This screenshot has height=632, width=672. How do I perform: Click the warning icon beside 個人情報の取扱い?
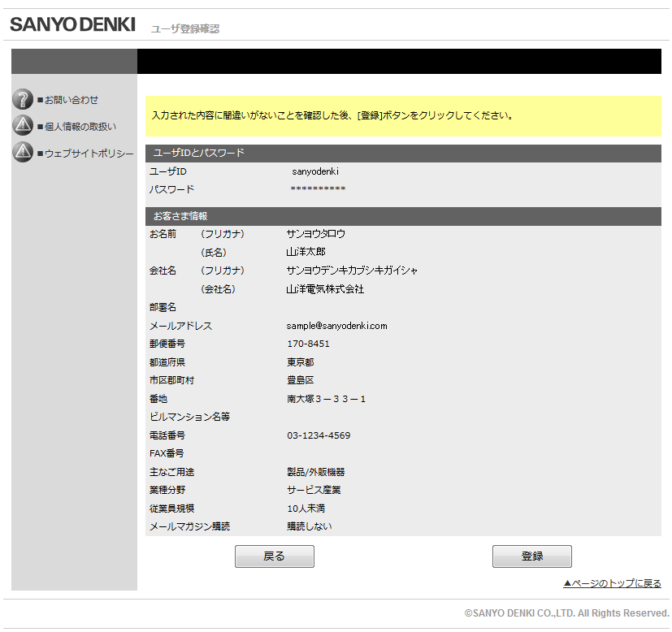pyautogui.click(x=23, y=126)
